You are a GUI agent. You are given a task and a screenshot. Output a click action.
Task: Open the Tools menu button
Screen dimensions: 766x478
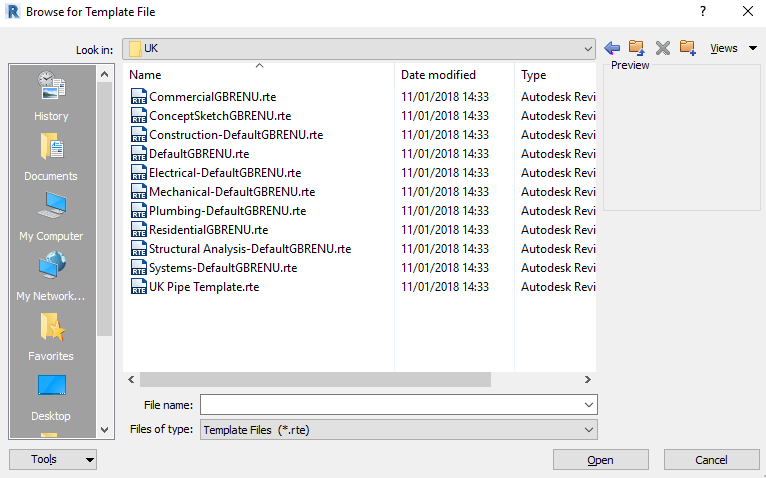pyautogui.click(x=53, y=459)
